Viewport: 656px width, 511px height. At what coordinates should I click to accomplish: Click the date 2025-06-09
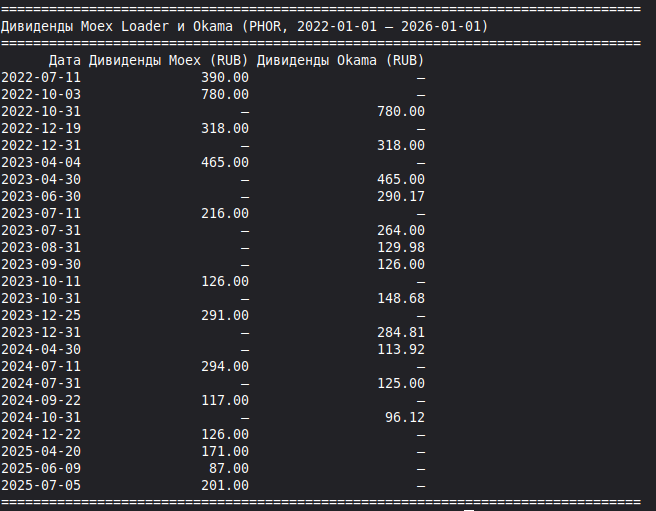click(40, 468)
